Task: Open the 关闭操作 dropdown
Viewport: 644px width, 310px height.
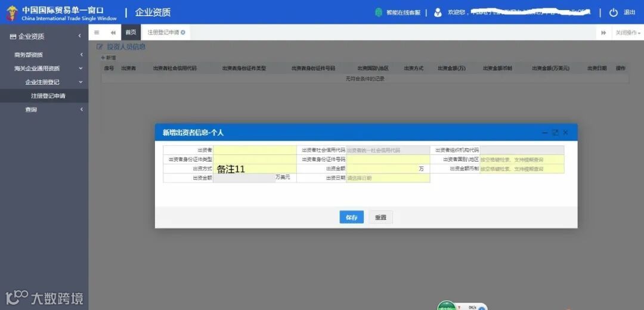Action: coord(628,32)
